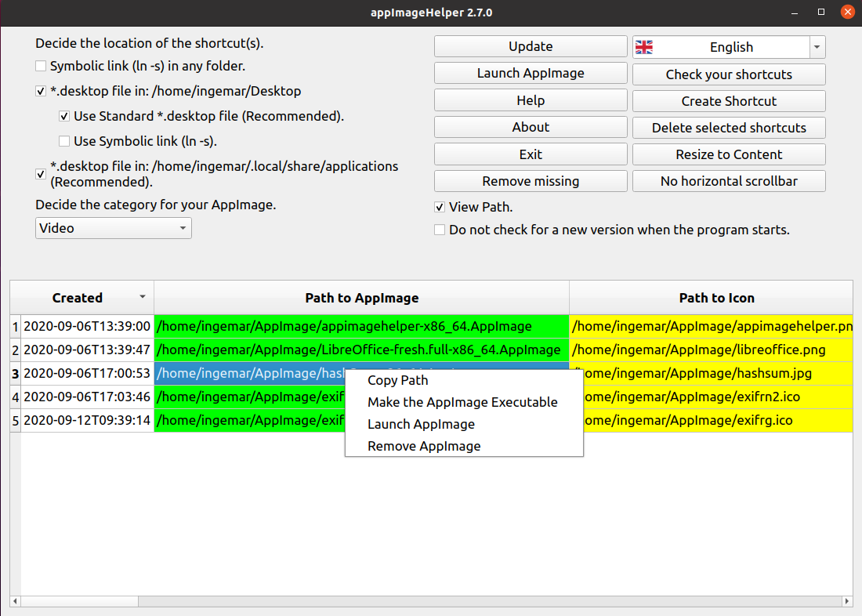
Task: Select the LibreOffice-fresh.full-x86_64.AppImage path cell
Action: [362, 350]
